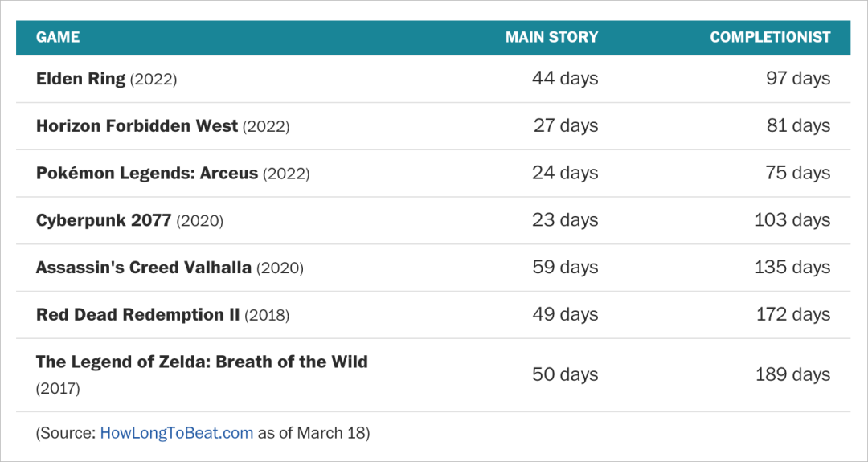Image resolution: width=868 pixels, height=462 pixels.
Task: Click Elden Ring's 97 days completionist value
Action: pos(798,79)
